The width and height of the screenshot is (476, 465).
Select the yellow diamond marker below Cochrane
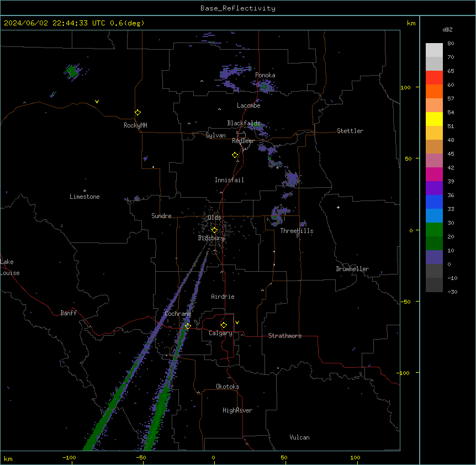pyautogui.click(x=188, y=326)
